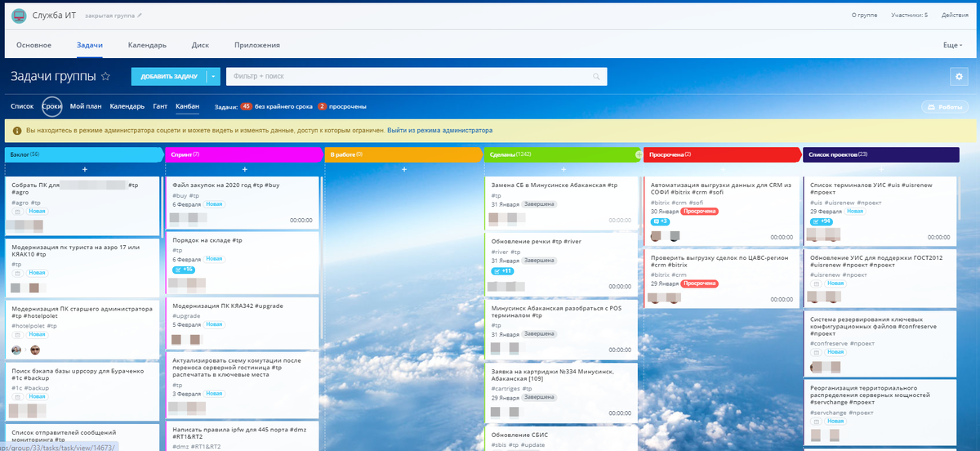Click Выйти из режима администратора link
This screenshot has width=980, height=451.
(439, 130)
